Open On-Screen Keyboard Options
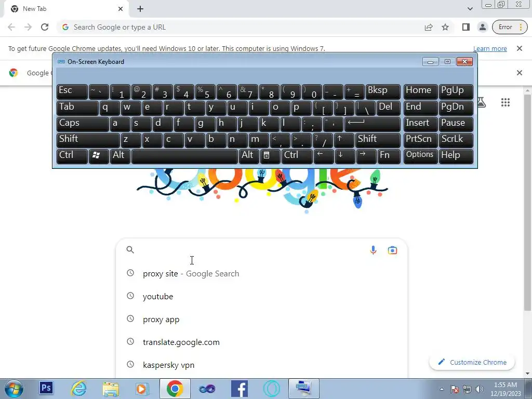The height and width of the screenshot is (399, 532). pyautogui.click(x=420, y=156)
